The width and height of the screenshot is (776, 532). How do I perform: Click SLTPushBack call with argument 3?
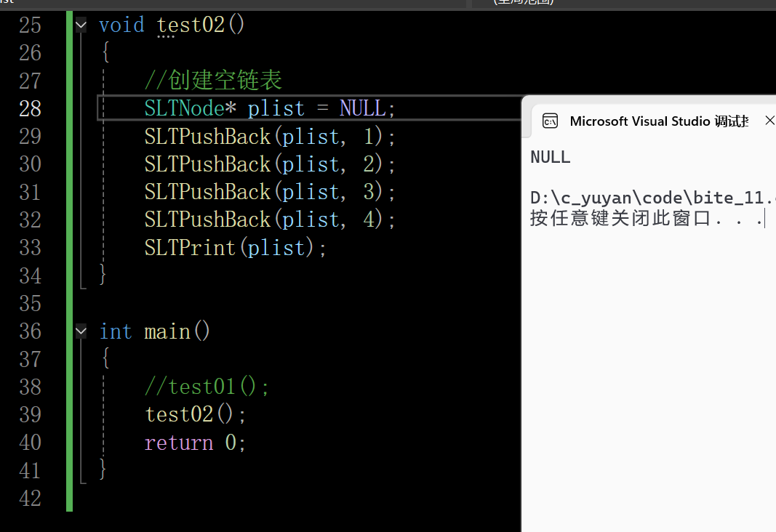click(270, 192)
